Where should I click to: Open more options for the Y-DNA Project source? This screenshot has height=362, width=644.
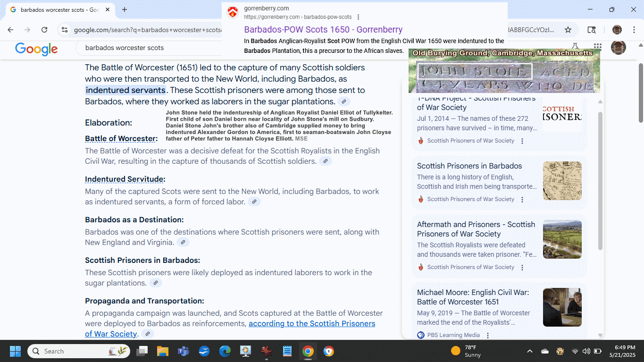click(x=522, y=141)
